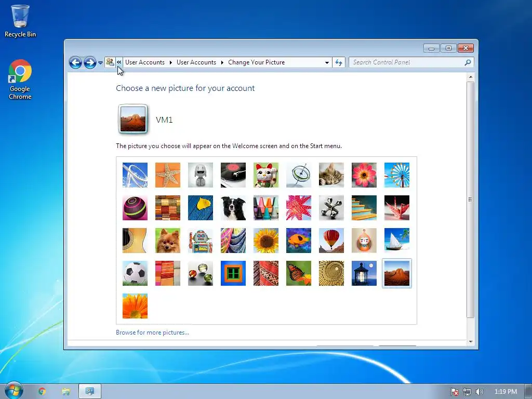
Task: Pick the striped purple ball picture
Action: (135, 208)
